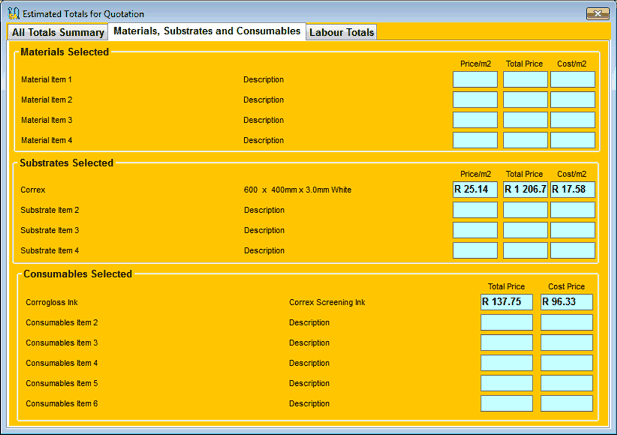Click Material Item 2 Total Price field
This screenshot has height=435, width=617.
coord(525,100)
